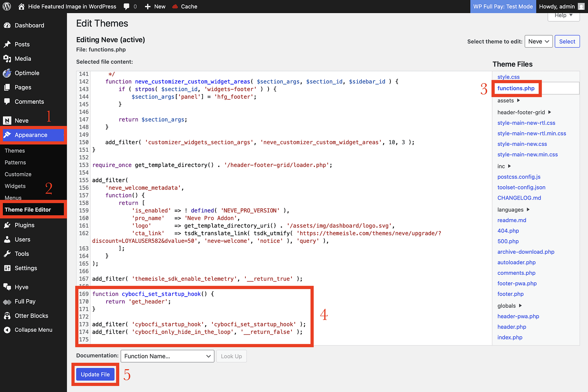Expand the inc folder
This screenshot has width=588, height=392.
coord(504,166)
